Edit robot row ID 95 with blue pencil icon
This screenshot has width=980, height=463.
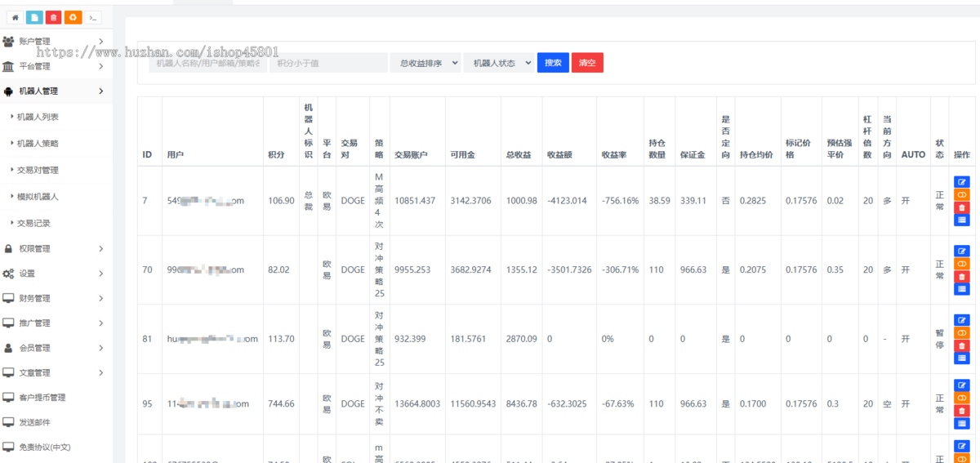click(x=961, y=385)
